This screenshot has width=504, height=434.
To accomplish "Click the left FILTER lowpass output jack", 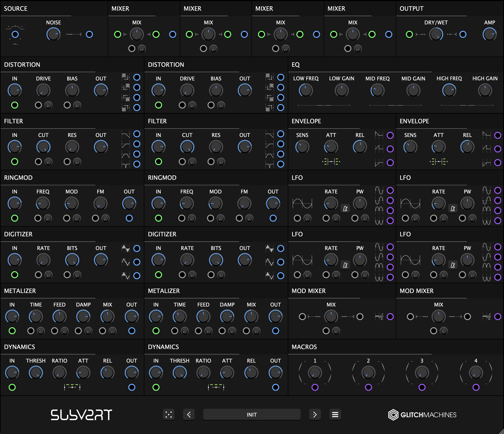I will [x=137, y=134].
